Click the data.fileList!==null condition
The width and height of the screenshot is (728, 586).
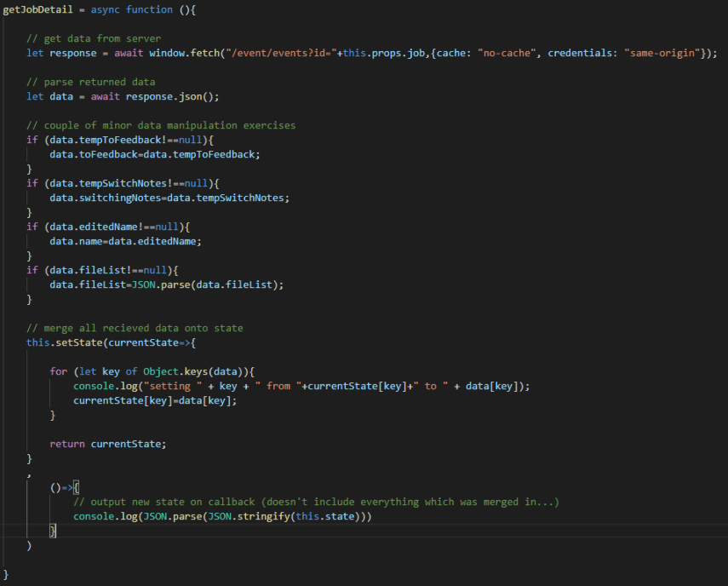coord(108,270)
